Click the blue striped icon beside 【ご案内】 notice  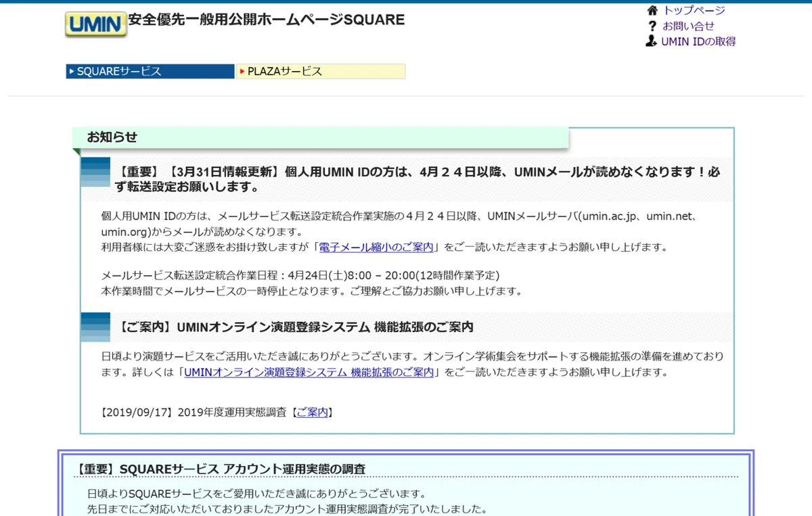point(95,327)
